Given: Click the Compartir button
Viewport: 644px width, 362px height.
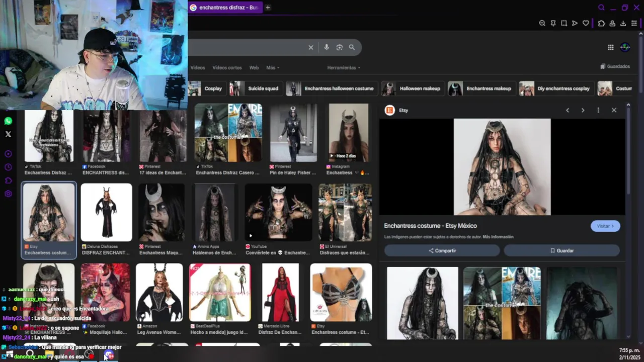Looking at the screenshot, I should pyautogui.click(x=442, y=250).
